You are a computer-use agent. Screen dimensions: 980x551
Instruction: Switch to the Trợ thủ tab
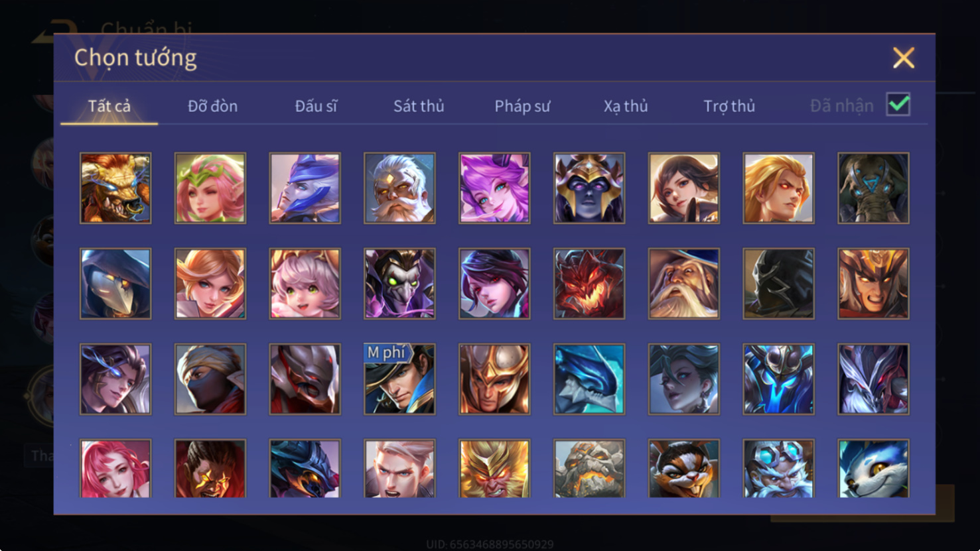tap(729, 106)
